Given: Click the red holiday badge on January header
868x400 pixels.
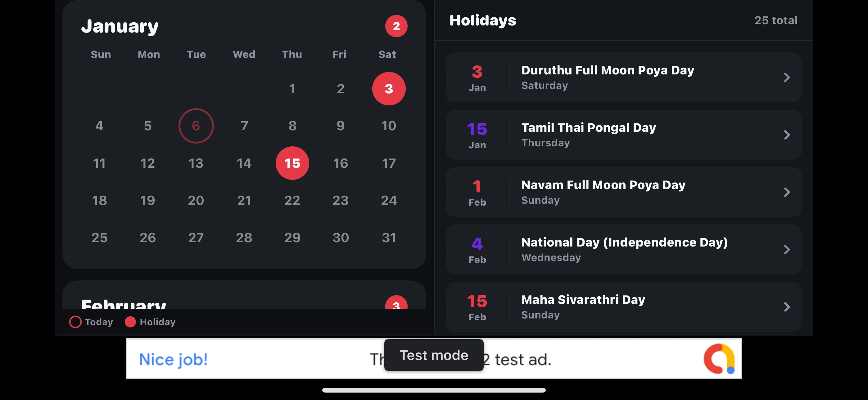Looking at the screenshot, I should [x=396, y=26].
